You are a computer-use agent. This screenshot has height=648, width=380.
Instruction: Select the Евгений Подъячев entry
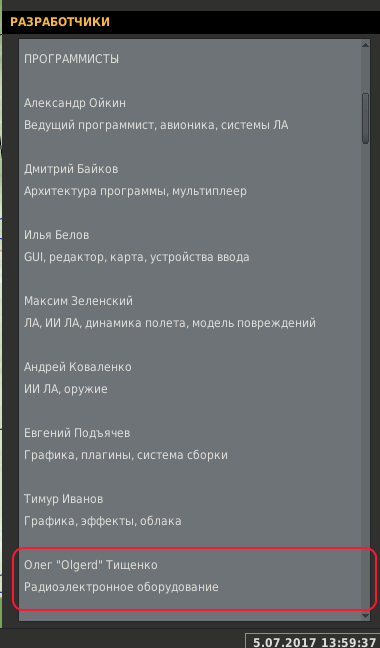(77, 433)
